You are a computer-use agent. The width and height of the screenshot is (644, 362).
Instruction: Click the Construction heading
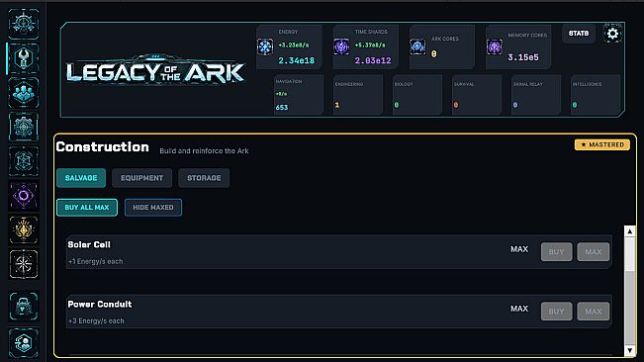(103, 147)
